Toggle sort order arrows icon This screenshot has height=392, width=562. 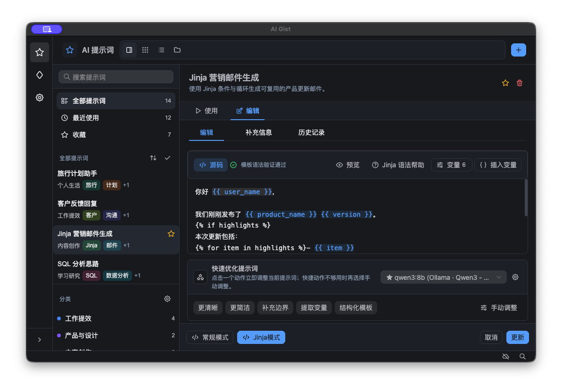point(153,158)
